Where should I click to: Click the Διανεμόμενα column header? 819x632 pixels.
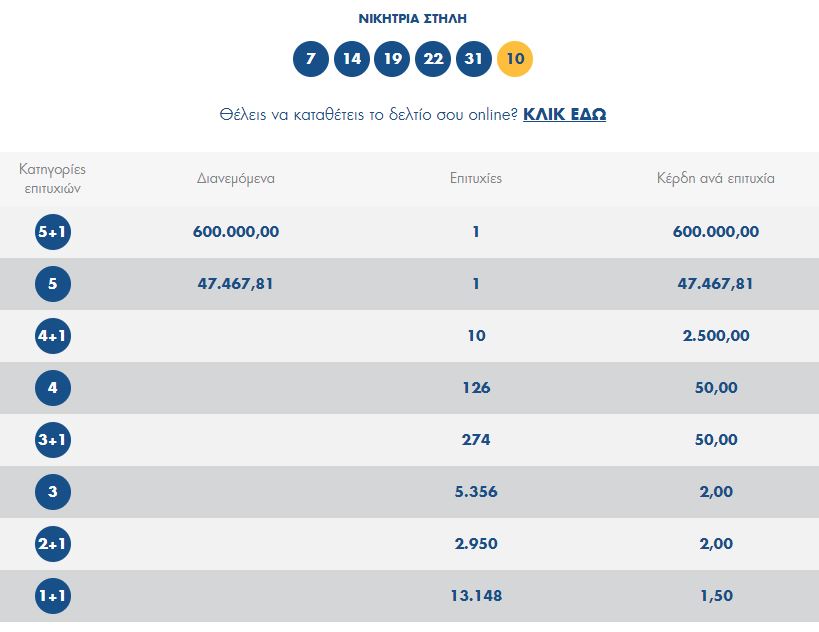(x=236, y=179)
